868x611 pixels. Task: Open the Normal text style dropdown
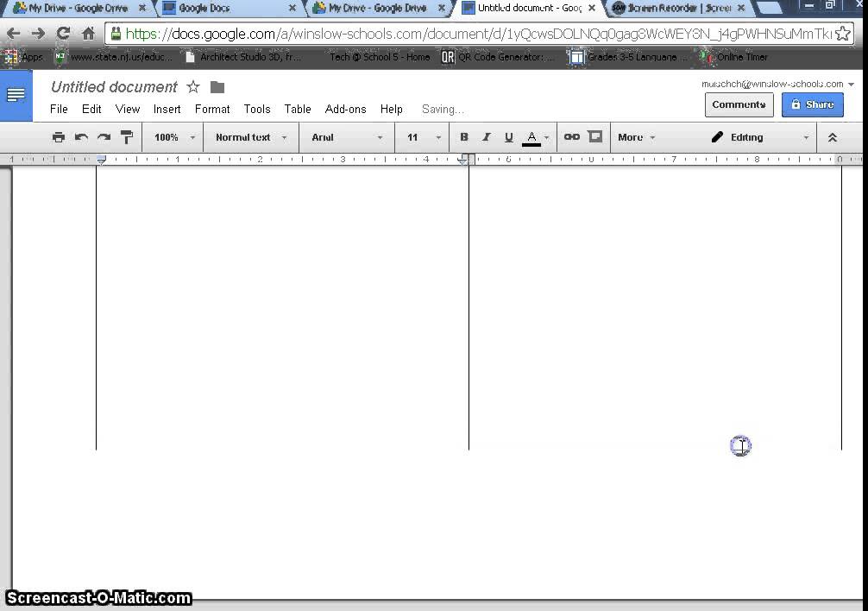[251, 137]
